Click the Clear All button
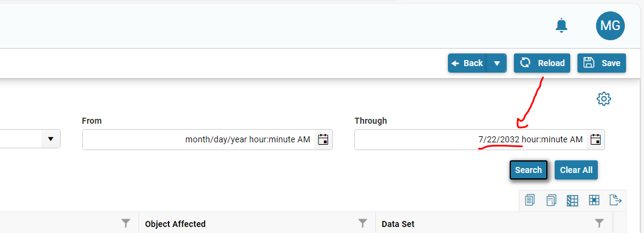This screenshot has height=233, width=644. click(x=576, y=170)
